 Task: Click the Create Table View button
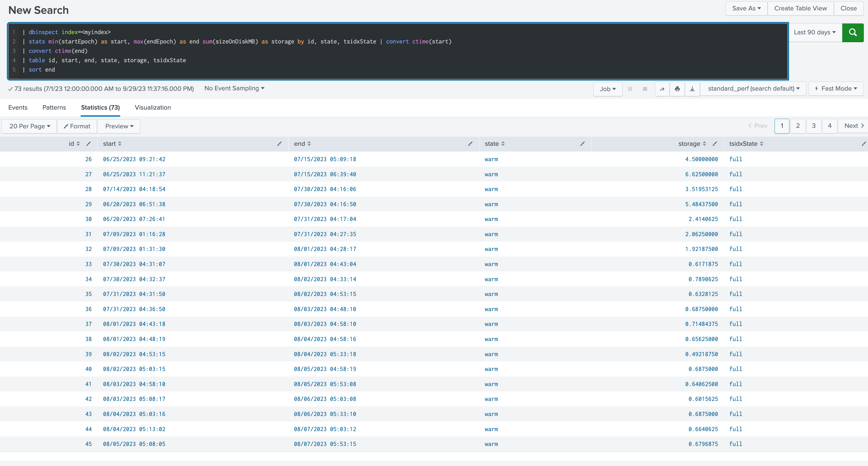tap(800, 8)
